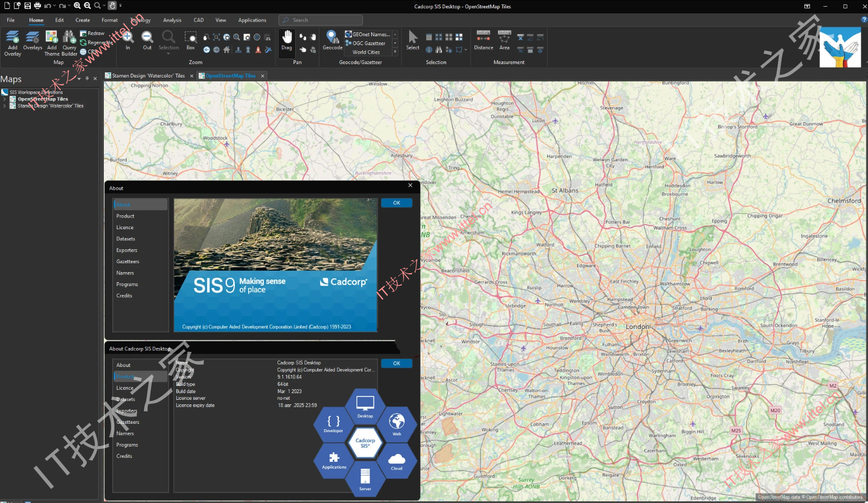Expand the OpenStreetMap Tiles tree node
This screenshot has height=503, width=868.
coord(5,99)
